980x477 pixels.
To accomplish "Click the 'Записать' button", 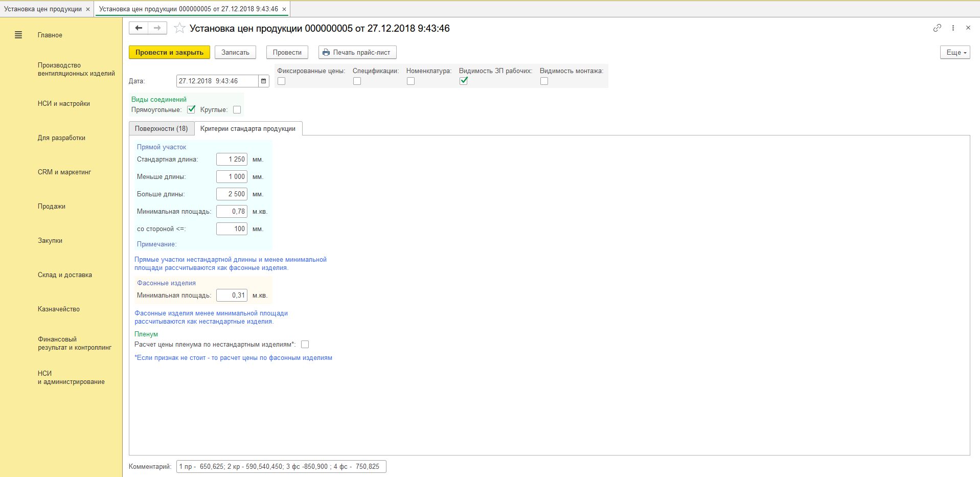I will tap(235, 53).
